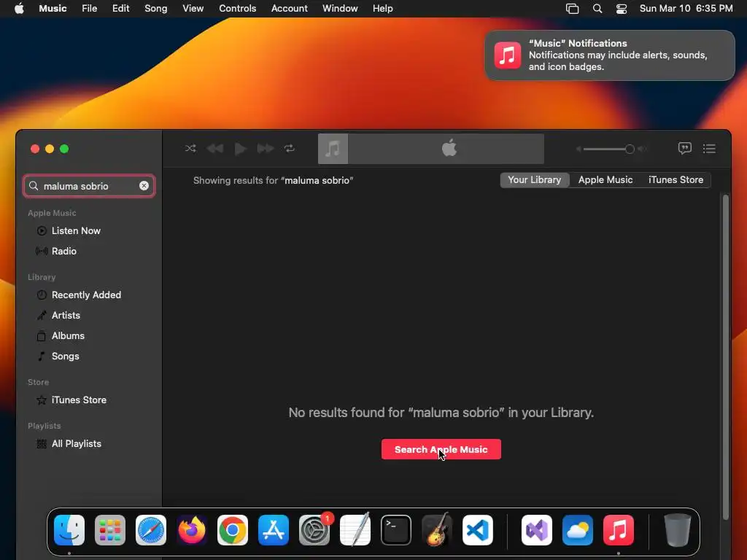Toggle the repeat button
This screenshot has height=560, width=747.
click(290, 149)
